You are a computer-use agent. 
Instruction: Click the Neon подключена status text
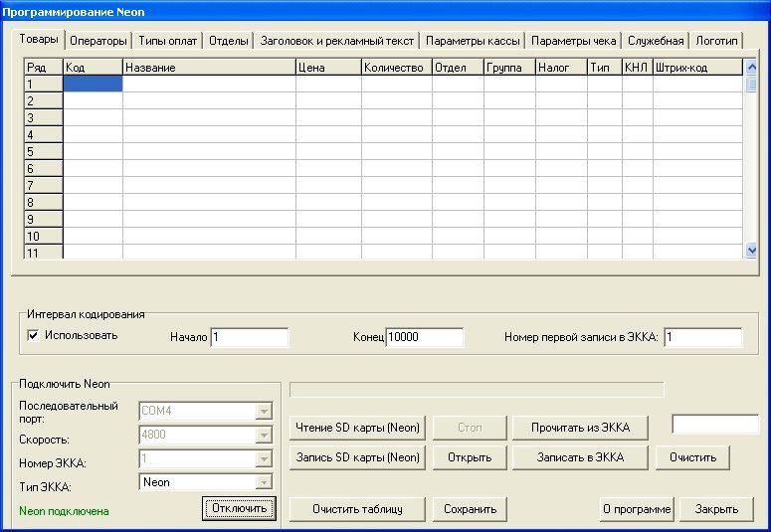pos(64,511)
